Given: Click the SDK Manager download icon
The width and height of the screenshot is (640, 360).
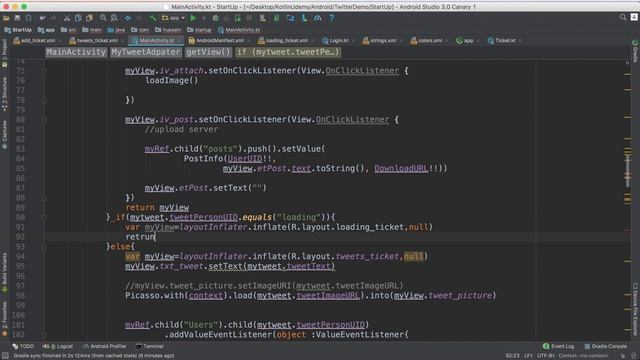Looking at the screenshot, I should click(304, 18).
